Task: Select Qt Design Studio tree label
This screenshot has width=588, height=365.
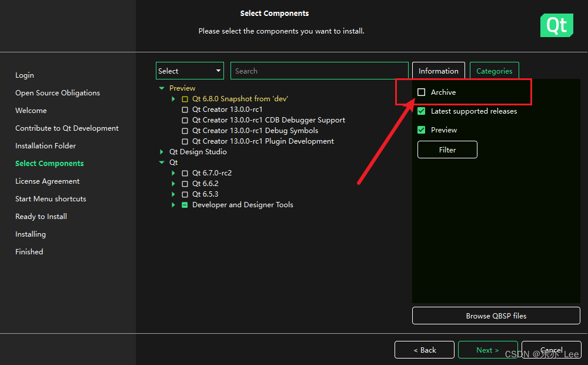Action: [x=198, y=152]
